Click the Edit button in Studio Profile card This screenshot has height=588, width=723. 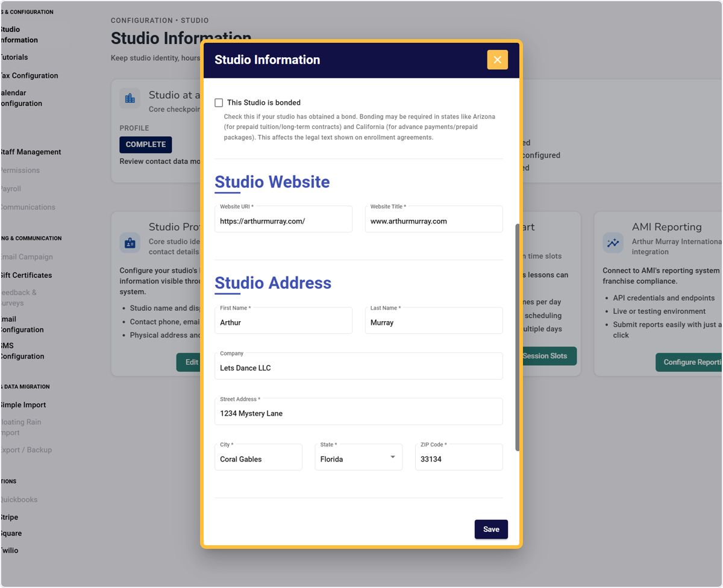[x=189, y=362]
